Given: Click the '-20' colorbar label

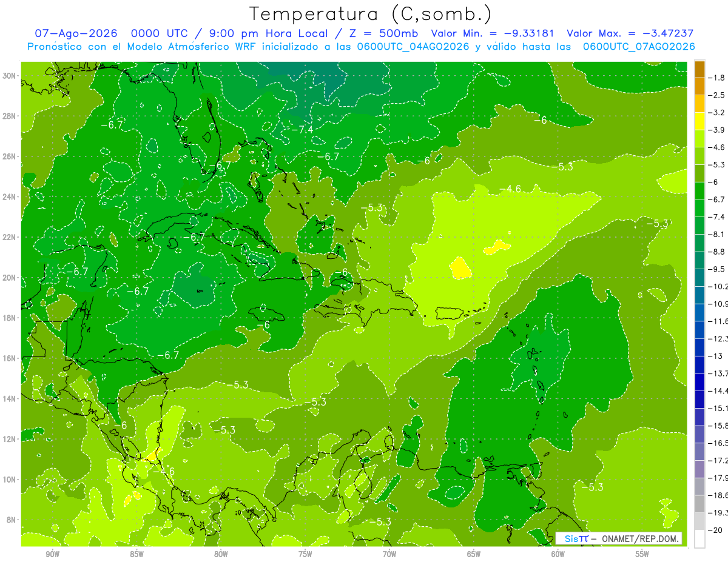Looking at the screenshot, I should [716, 530].
